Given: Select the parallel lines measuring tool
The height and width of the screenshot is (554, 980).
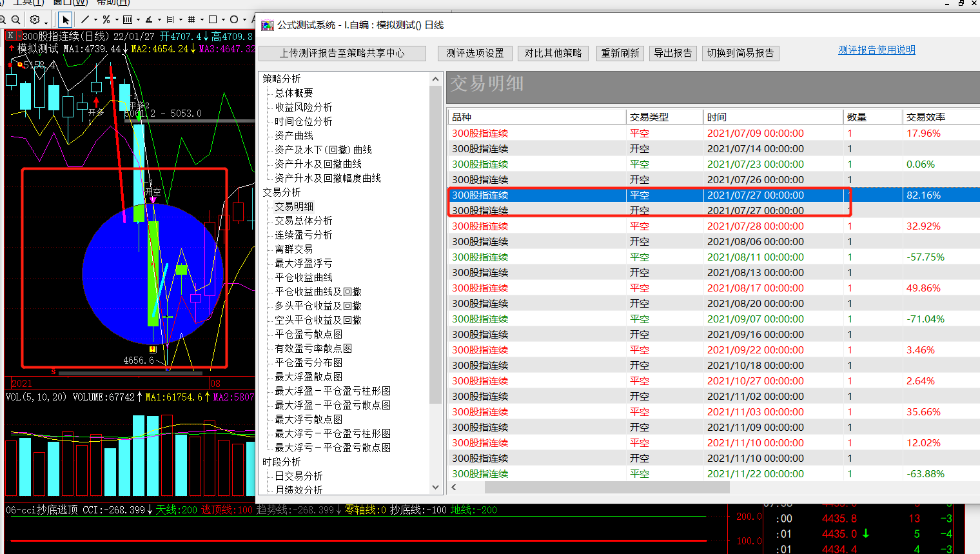Looking at the screenshot, I should pos(170,19).
